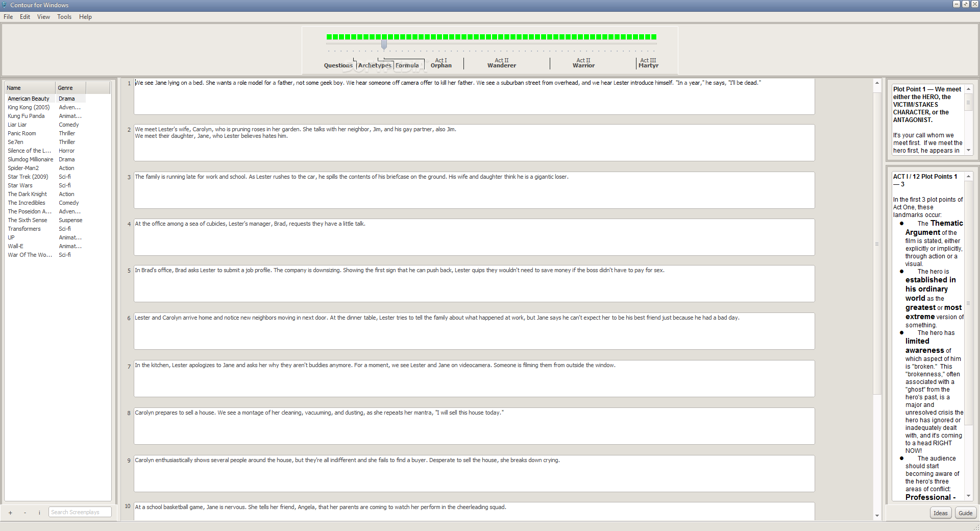Select Transformers screenplay

click(x=45, y=229)
